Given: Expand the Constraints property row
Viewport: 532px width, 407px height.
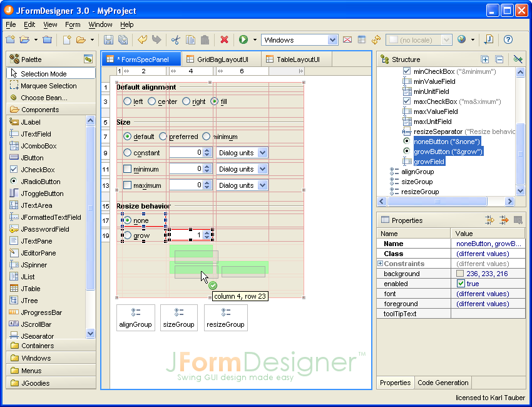Looking at the screenshot, I should 380,264.
